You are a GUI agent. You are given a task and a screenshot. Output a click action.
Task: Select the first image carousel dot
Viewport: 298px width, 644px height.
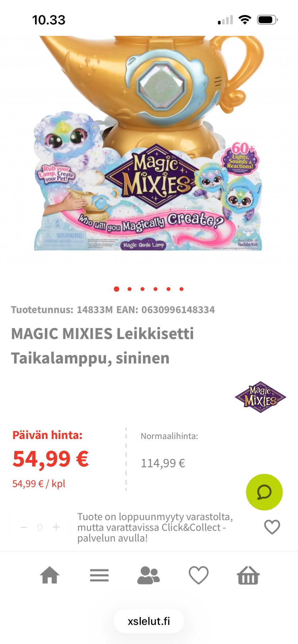tap(116, 289)
